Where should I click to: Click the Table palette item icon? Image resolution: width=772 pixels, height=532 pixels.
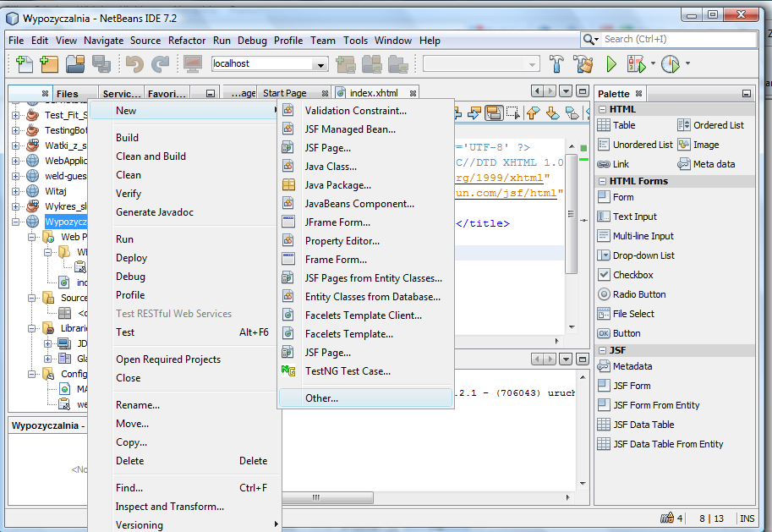[x=604, y=125]
